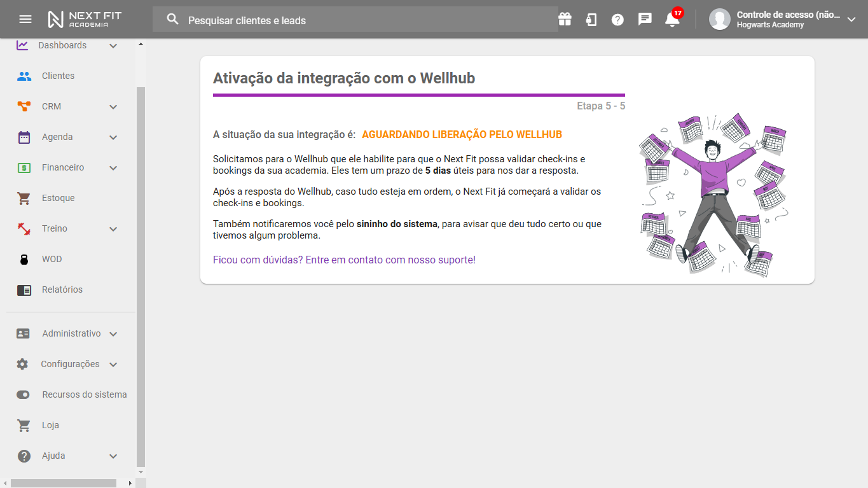Open the user account dropdown arrow
The image size is (868, 488).
[852, 20]
